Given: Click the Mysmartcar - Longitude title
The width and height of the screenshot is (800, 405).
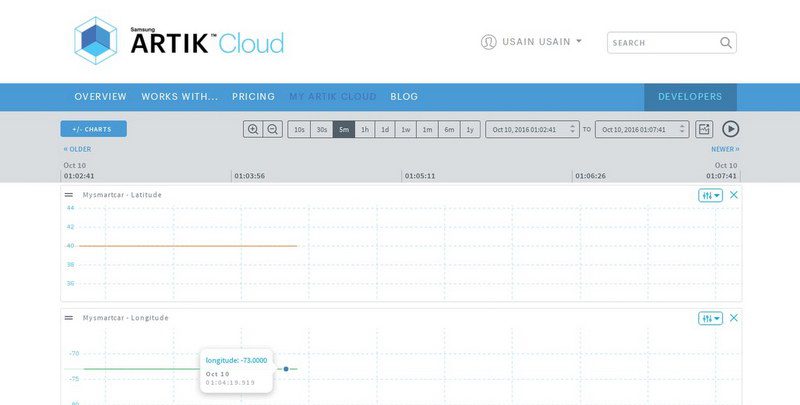Looking at the screenshot, I should coord(126,318).
